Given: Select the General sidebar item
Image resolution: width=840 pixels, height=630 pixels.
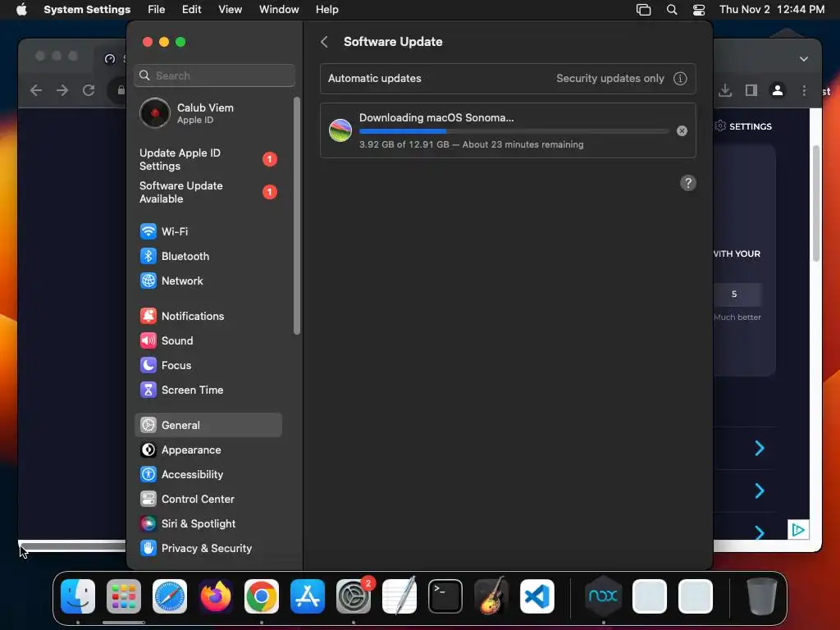Looking at the screenshot, I should (x=208, y=426).
